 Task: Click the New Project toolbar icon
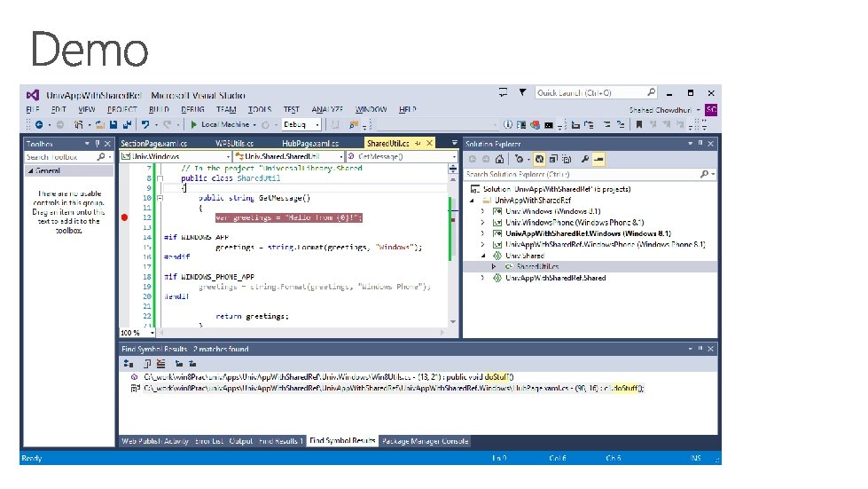[79, 124]
